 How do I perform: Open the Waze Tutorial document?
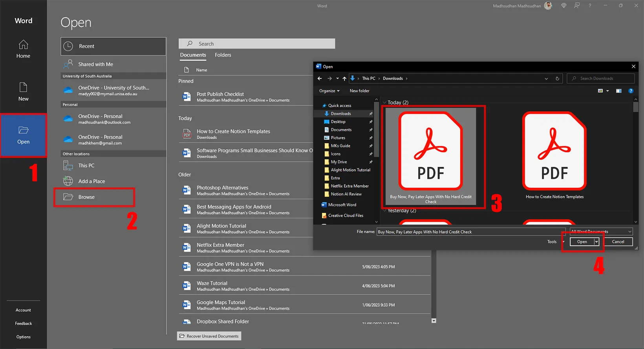[304, 286]
